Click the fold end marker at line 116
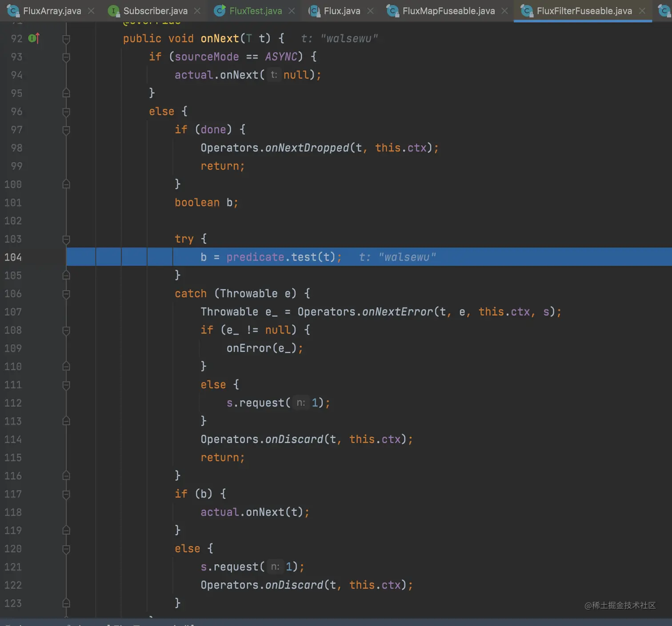 [66, 475]
